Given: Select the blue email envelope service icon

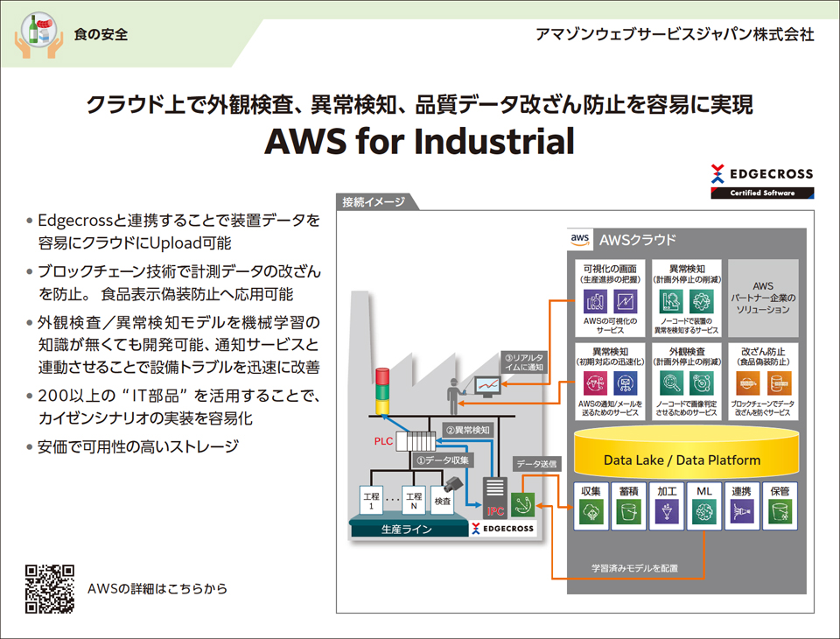Looking at the screenshot, I should pyautogui.click(x=625, y=383).
